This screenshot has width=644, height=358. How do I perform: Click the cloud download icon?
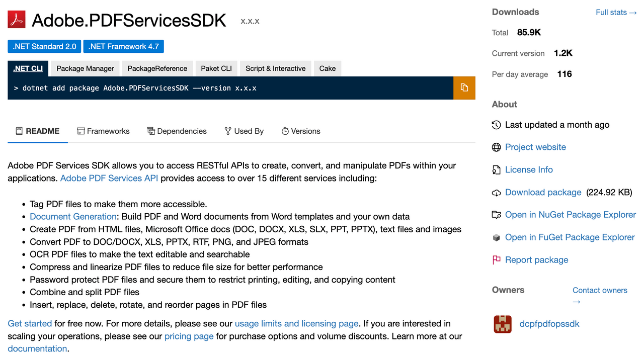pos(497,193)
